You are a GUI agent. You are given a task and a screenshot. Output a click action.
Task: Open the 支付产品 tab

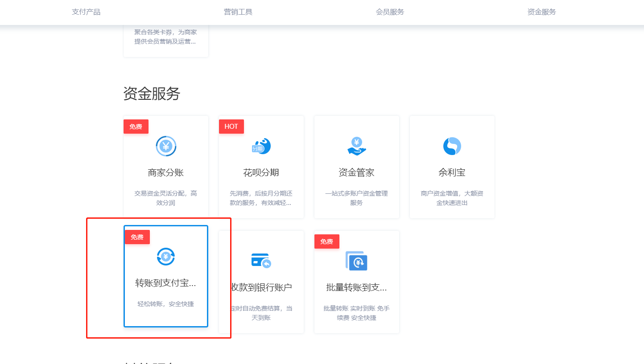pyautogui.click(x=86, y=12)
